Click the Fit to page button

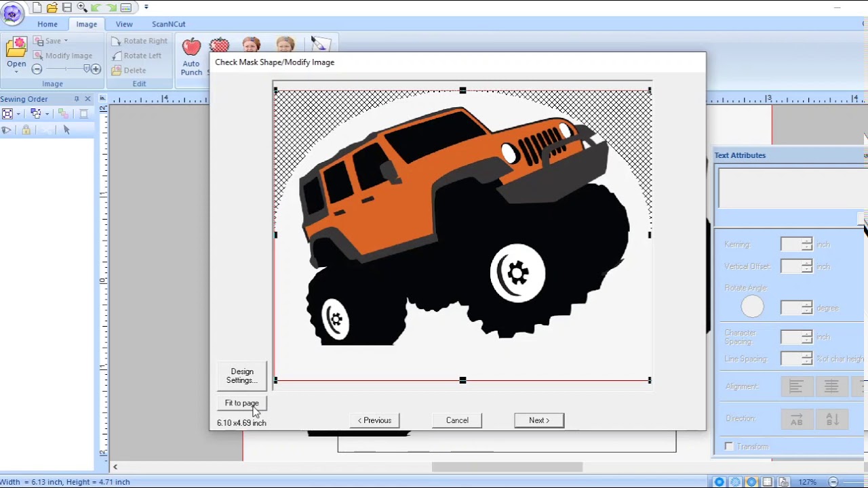click(242, 403)
